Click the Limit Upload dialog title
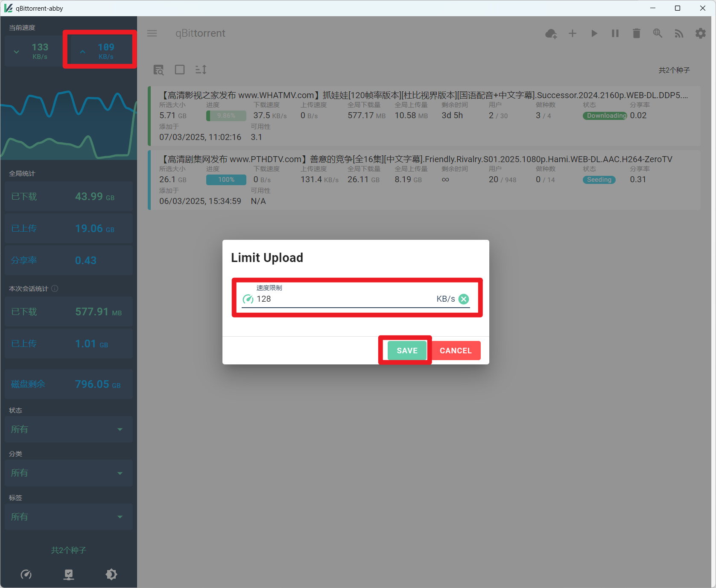This screenshot has height=588, width=716. point(267,258)
